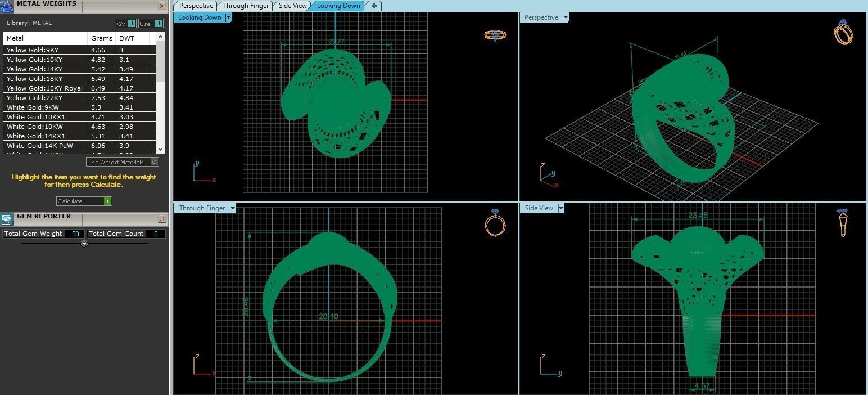Click the ring icon in Perspective viewport
The height and width of the screenshot is (395, 868).
(843, 32)
